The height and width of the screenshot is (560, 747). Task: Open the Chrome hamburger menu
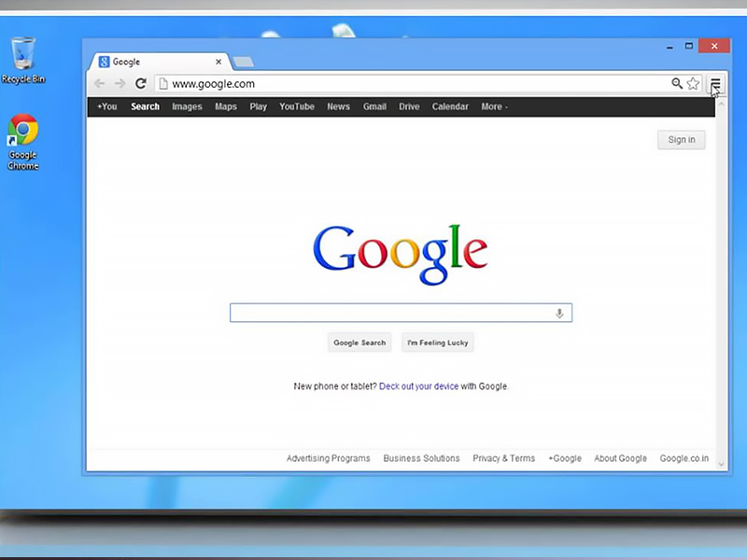coord(715,84)
